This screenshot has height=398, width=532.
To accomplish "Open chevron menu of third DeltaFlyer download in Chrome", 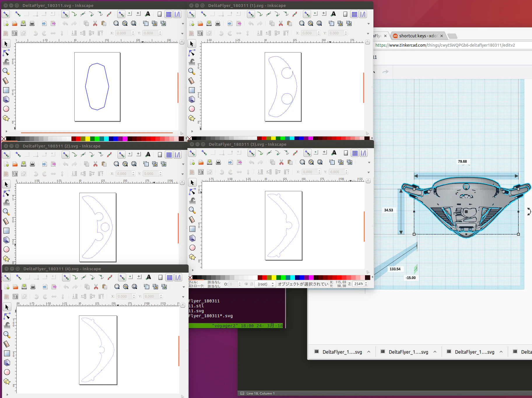I will [501, 352].
